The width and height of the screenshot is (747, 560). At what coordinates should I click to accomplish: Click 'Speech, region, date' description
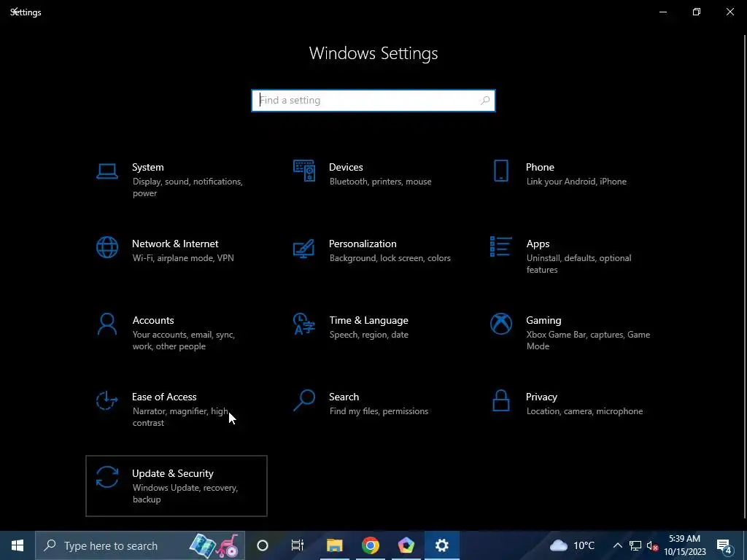point(368,335)
